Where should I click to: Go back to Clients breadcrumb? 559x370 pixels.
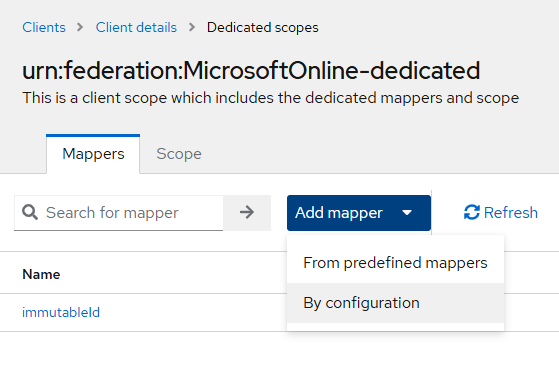click(x=44, y=27)
